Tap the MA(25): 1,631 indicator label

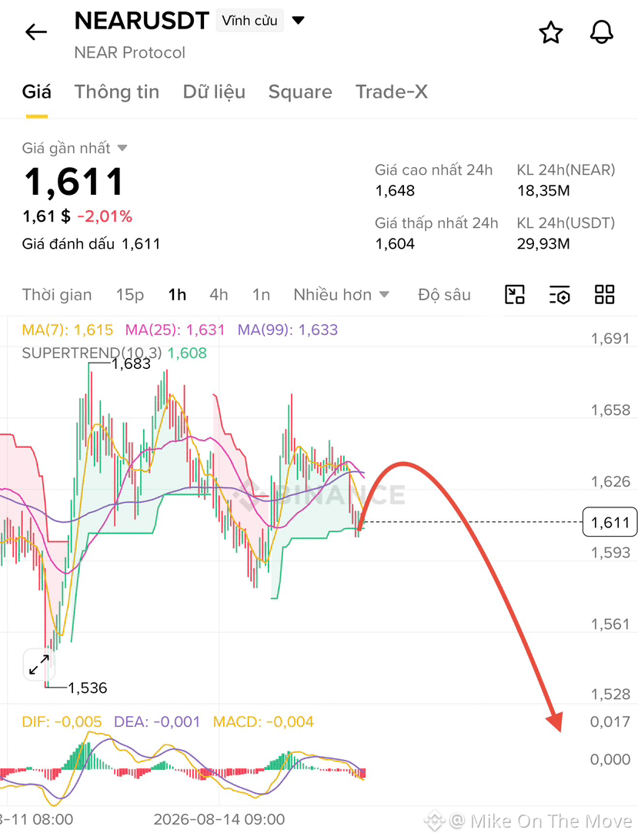coord(175,330)
